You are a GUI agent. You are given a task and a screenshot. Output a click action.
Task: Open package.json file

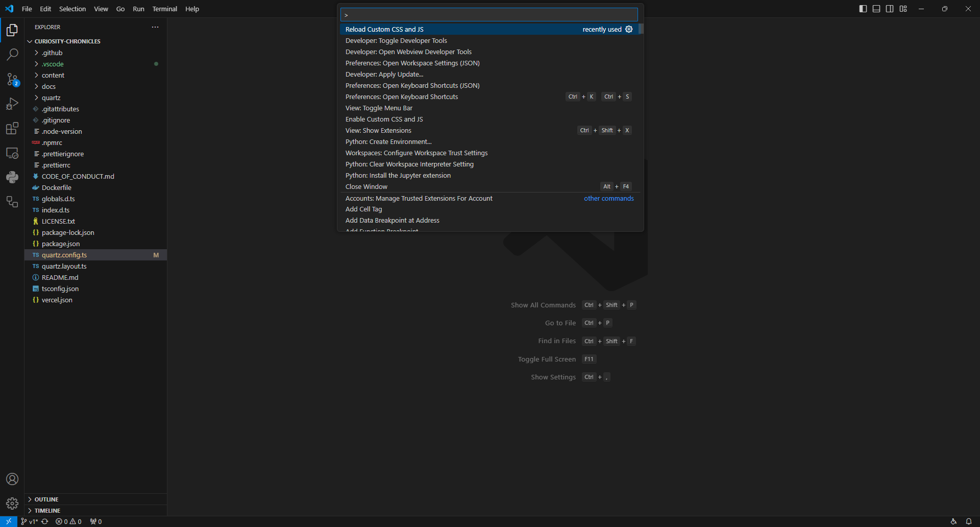point(95,244)
